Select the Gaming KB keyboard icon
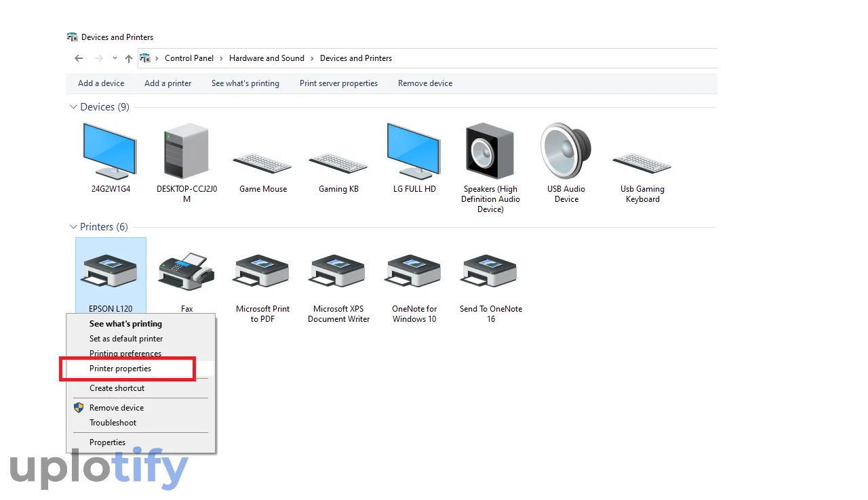This screenshot has width=868, height=500. point(338,163)
